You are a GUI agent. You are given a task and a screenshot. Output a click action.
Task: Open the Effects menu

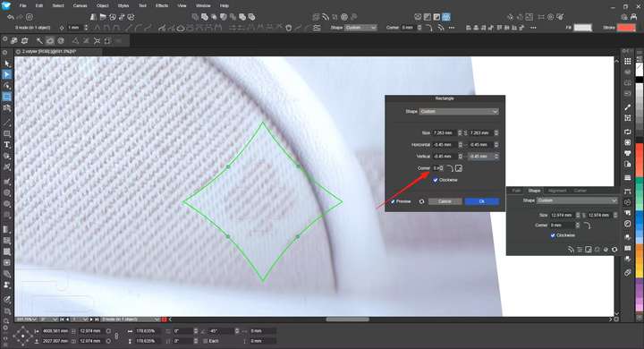coord(162,5)
